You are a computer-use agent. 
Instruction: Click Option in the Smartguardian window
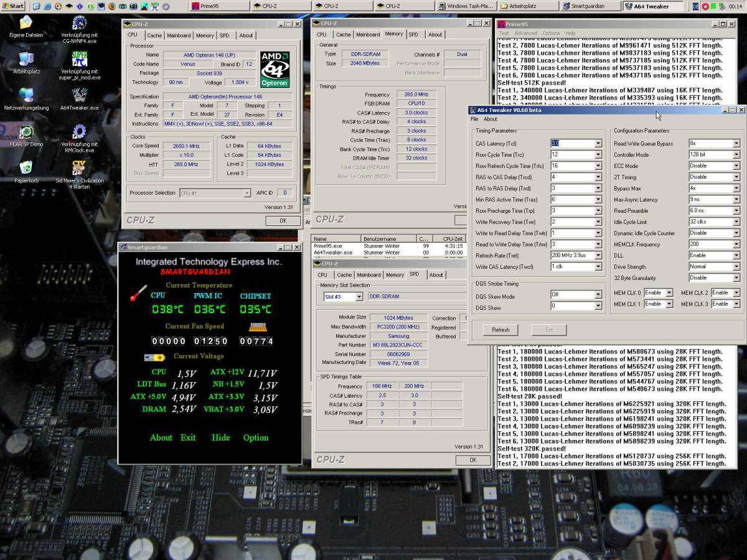point(255,437)
